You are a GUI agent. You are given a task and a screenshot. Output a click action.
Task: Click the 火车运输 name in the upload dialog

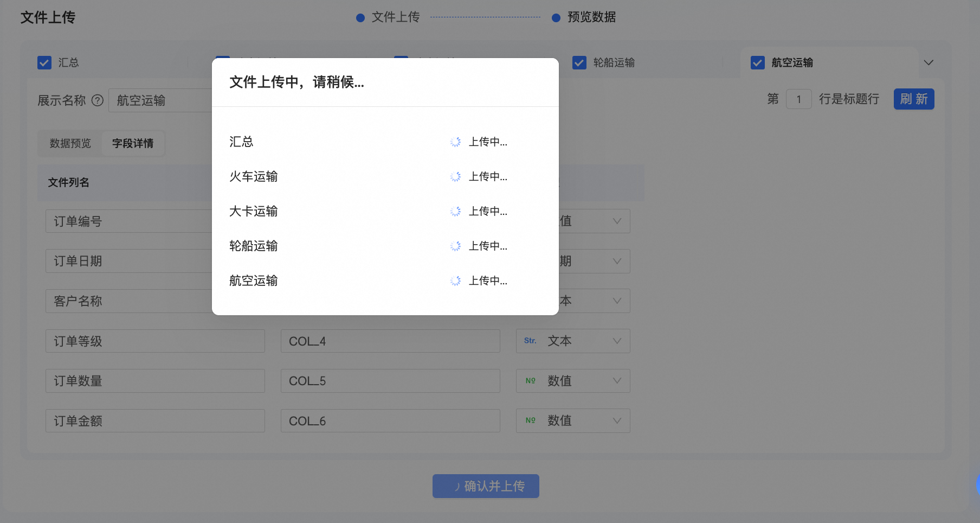coord(254,177)
